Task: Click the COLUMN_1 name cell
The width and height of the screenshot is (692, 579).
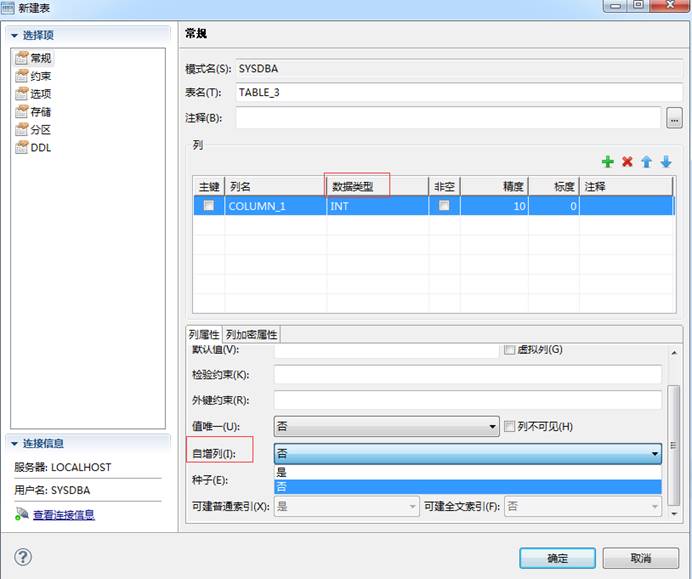Action: click(276, 206)
